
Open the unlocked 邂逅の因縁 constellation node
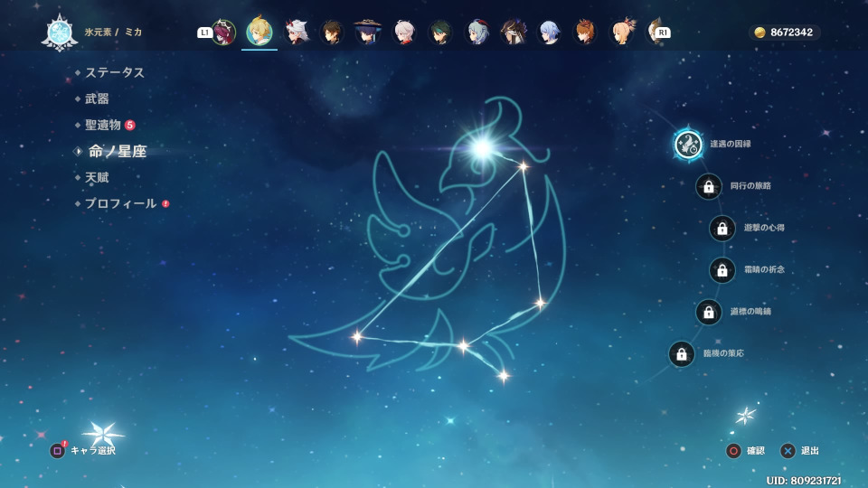click(688, 145)
